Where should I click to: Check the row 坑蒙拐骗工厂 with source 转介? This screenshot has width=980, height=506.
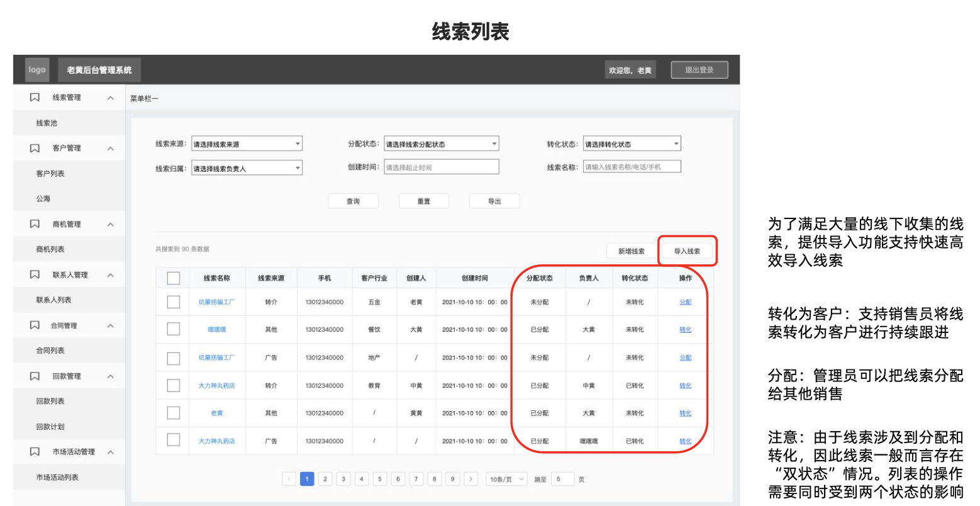coord(174,302)
